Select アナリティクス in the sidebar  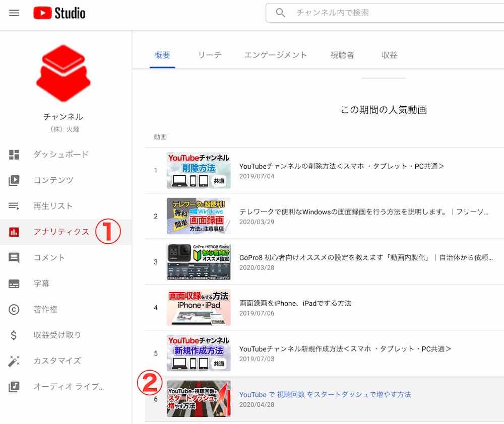(66, 232)
